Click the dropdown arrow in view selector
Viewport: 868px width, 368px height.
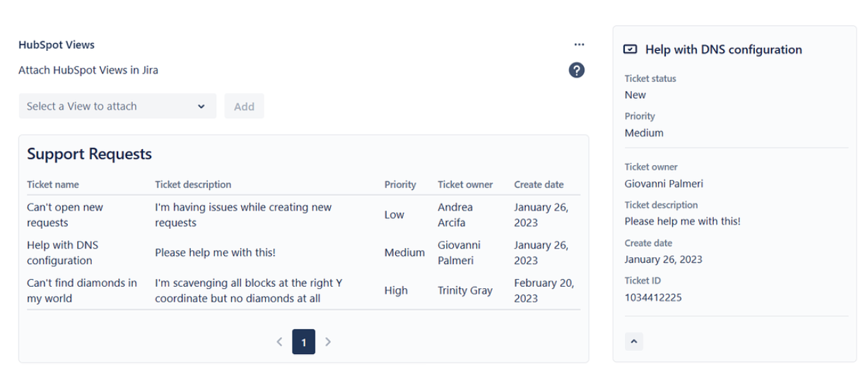(201, 107)
